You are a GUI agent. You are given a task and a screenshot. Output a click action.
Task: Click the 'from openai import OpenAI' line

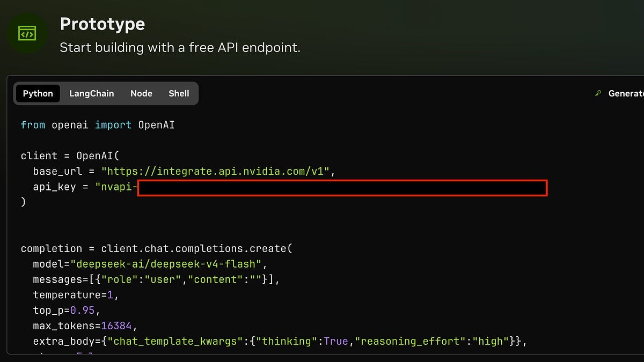coord(98,125)
